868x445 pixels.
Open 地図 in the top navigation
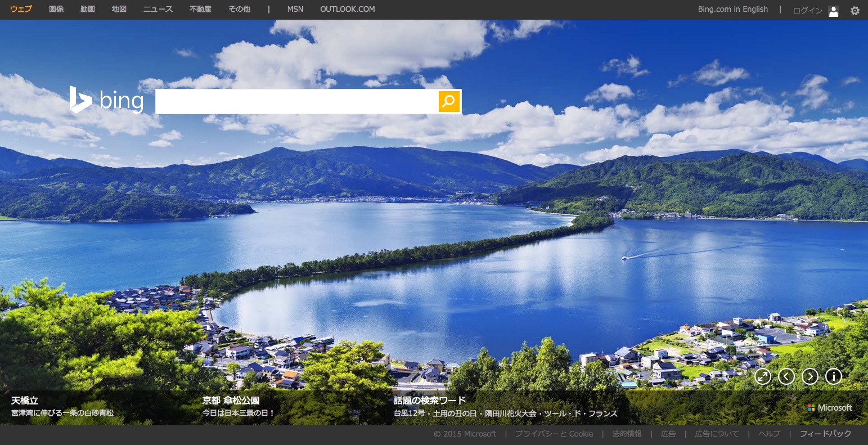point(119,9)
